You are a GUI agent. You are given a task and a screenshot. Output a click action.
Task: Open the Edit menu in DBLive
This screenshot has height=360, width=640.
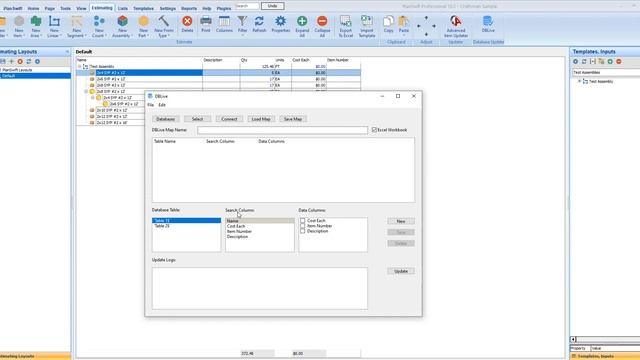click(x=162, y=105)
